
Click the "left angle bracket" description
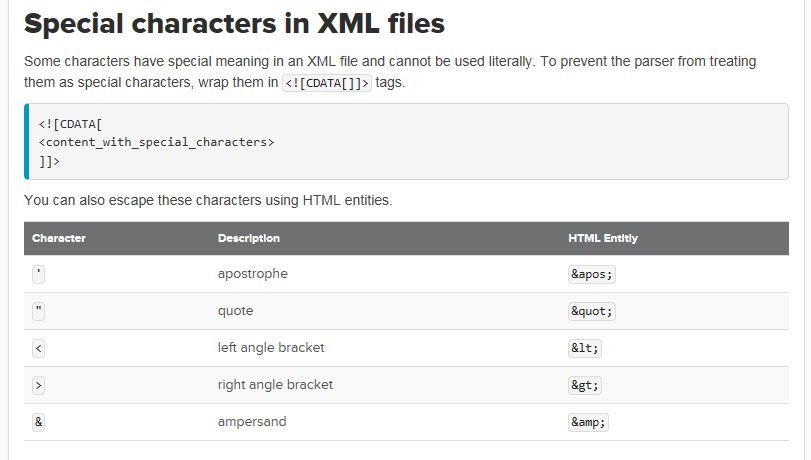[271, 348]
